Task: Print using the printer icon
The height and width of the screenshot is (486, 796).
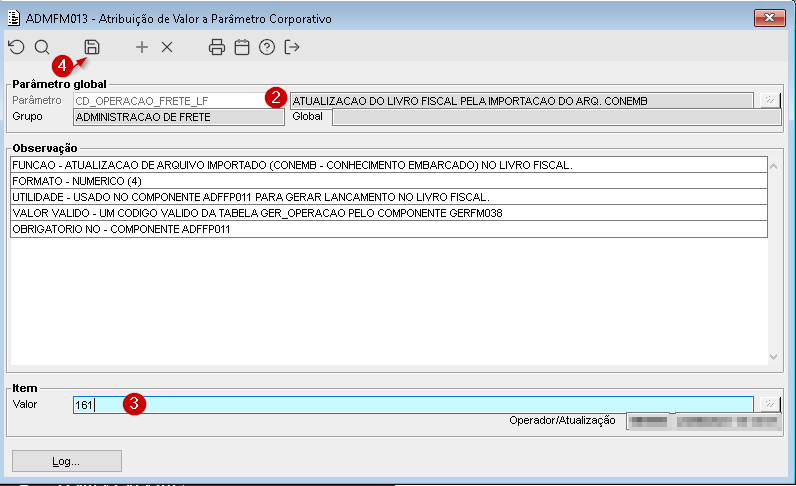Action: coord(217,47)
